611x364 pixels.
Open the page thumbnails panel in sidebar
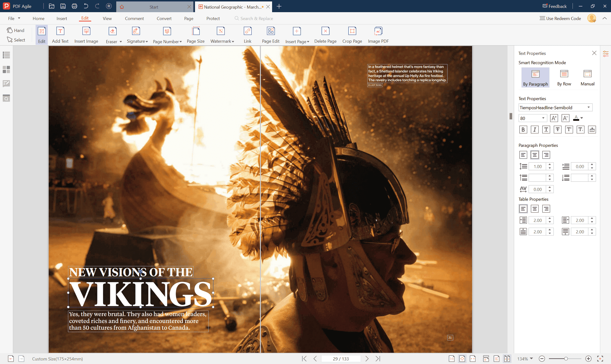6,69
